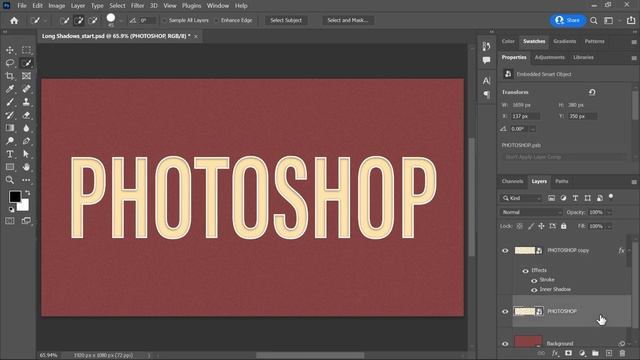The height and width of the screenshot is (360, 640).
Task: Select the Move tool
Action: point(10,50)
